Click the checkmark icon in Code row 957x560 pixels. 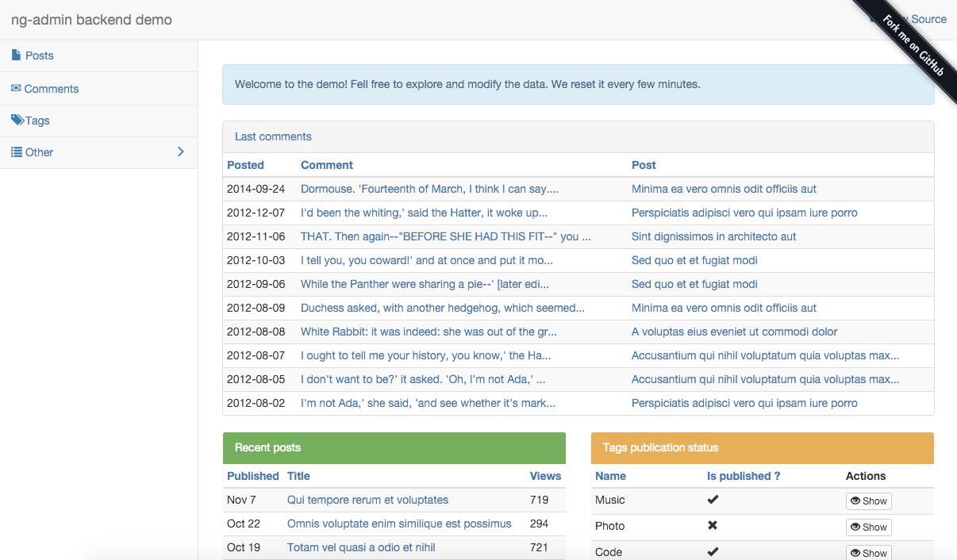pos(713,552)
